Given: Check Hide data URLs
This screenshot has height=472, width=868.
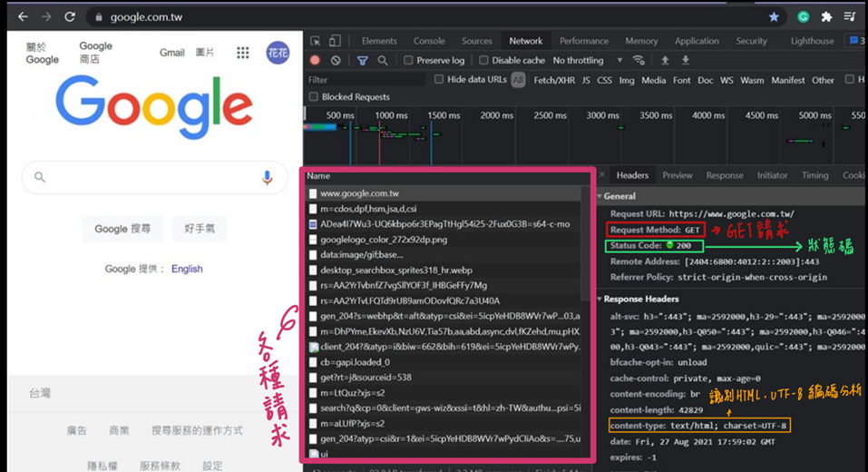Looking at the screenshot, I should [x=439, y=80].
